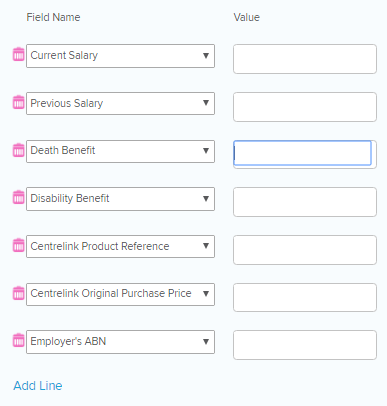Image resolution: width=387 pixels, height=406 pixels.
Task: Click Add Line link
Action: [38, 386]
